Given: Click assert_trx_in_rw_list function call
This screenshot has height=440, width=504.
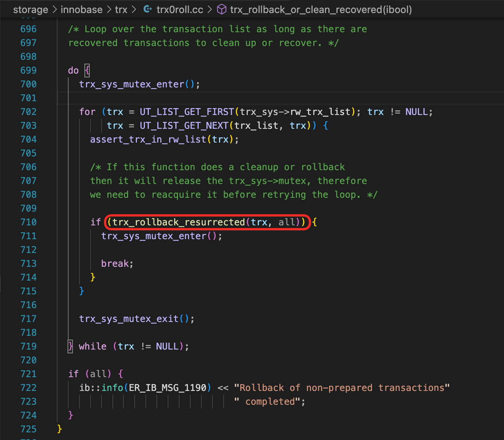Looking at the screenshot, I should (148, 140).
